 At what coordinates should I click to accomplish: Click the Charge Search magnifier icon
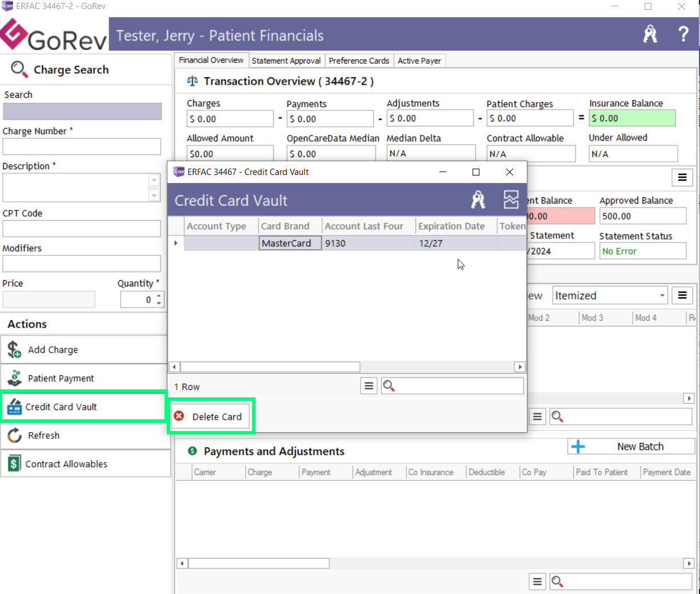19,69
